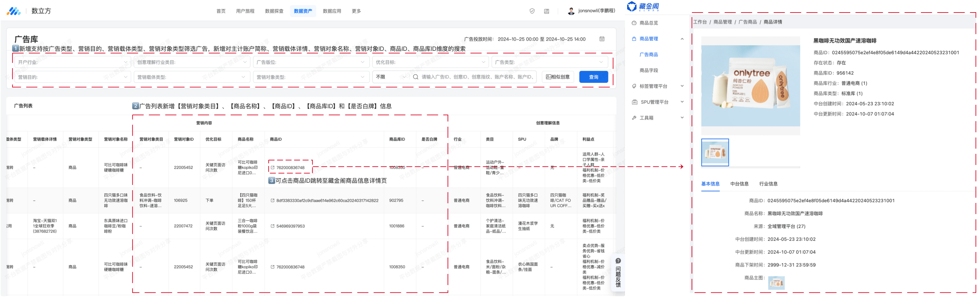Click the 商品ID link 8df3383330af2c9d1aae614e962c60ca…

[327, 200]
